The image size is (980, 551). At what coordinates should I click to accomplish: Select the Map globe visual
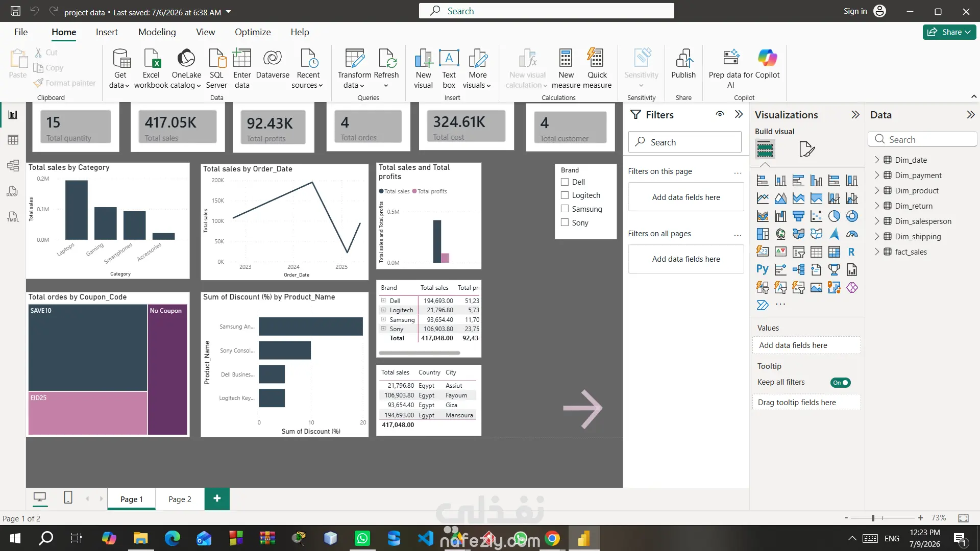click(x=780, y=234)
